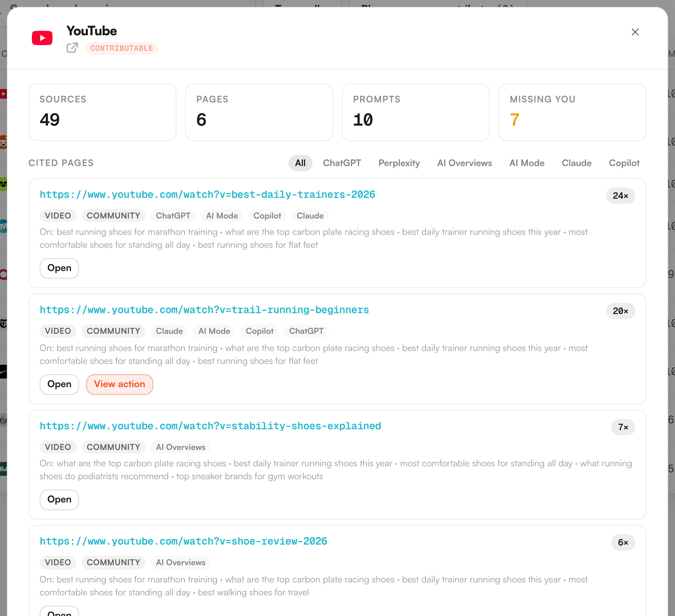This screenshot has width=675, height=616.
Task: Click the Sources 49 stat card
Action: (102, 112)
